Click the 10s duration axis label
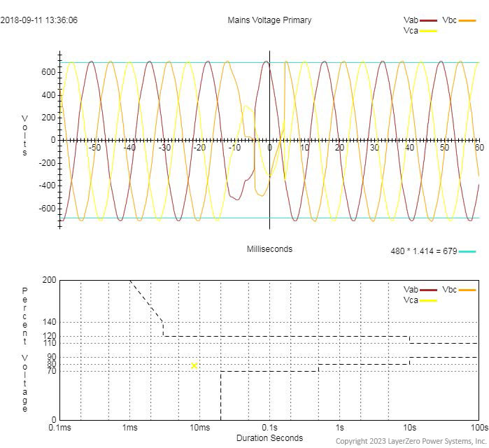This screenshot has width=489, height=448. coord(409,428)
